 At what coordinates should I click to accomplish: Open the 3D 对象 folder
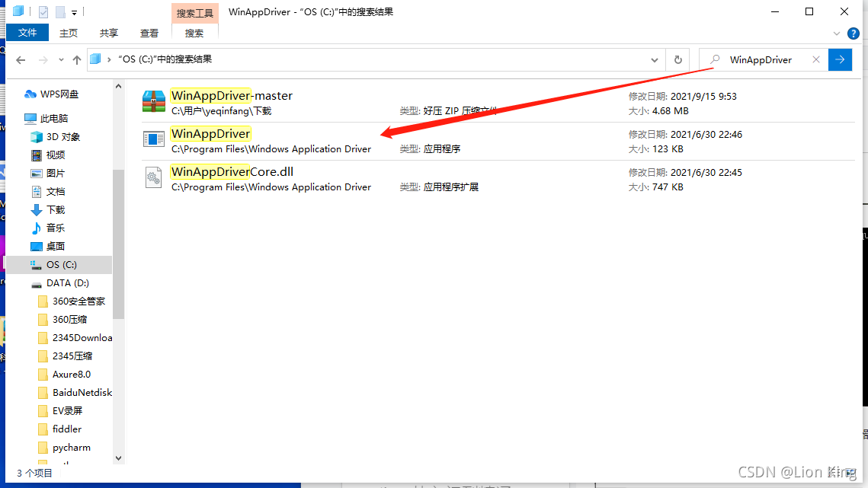63,137
